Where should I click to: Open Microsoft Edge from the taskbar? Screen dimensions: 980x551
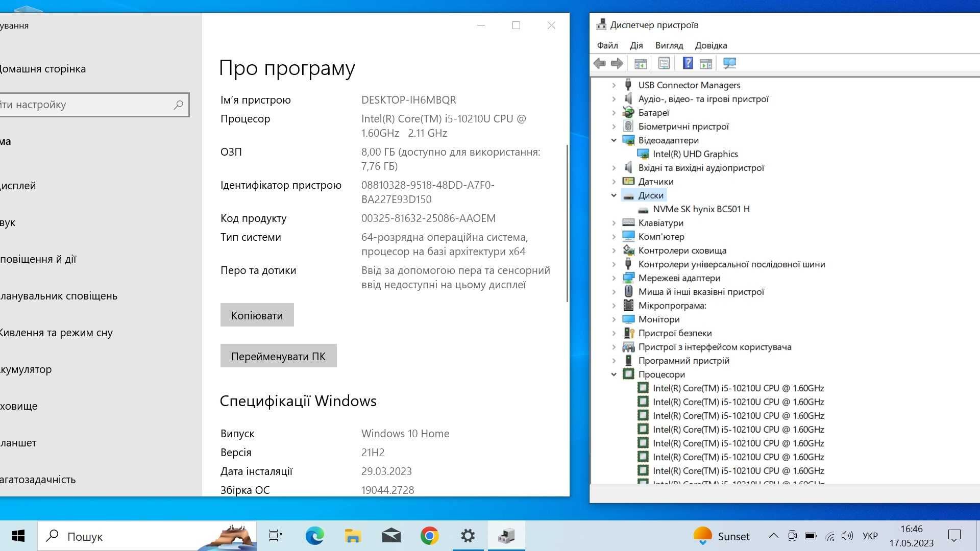point(314,536)
